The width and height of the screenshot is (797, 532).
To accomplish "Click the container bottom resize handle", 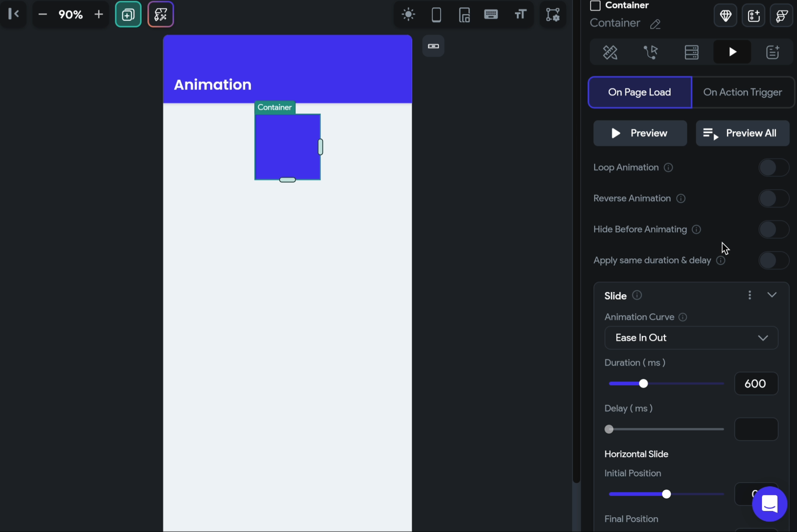I will click(x=287, y=180).
